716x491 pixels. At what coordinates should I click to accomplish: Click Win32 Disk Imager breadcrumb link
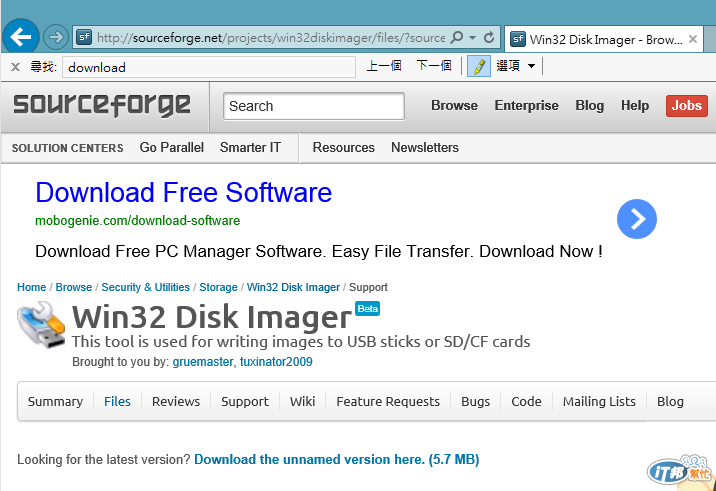click(293, 287)
